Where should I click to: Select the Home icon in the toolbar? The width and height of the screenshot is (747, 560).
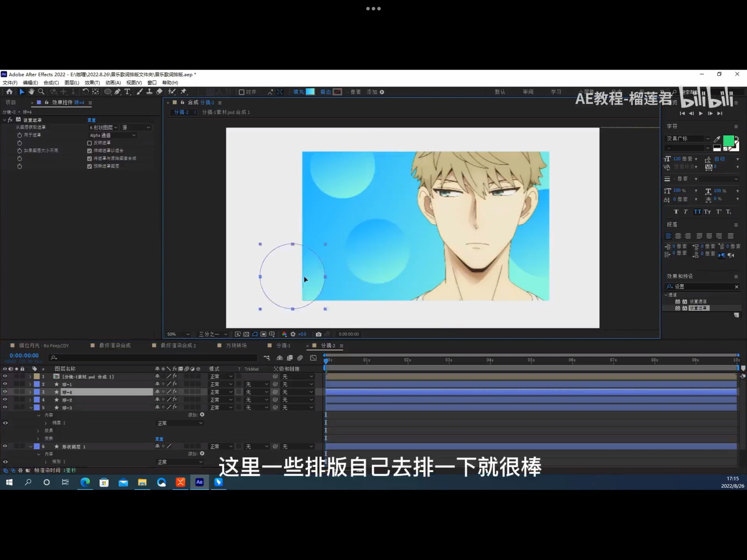pyautogui.click(x=9, y=92)
